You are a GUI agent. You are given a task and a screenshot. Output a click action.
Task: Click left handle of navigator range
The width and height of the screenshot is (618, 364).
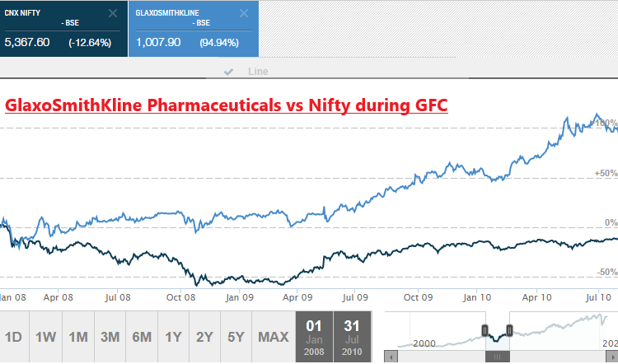click(485, 331)
